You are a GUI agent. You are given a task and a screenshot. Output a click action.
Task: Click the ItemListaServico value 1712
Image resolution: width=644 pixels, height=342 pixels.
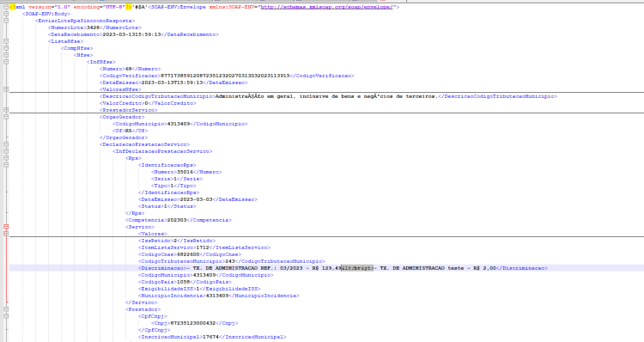pos(203,247)
